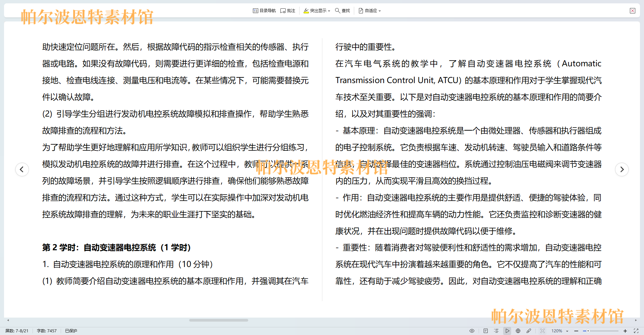
Task: Click heading 第2学时：自动变速器电控系统
Action: (116, 248)
